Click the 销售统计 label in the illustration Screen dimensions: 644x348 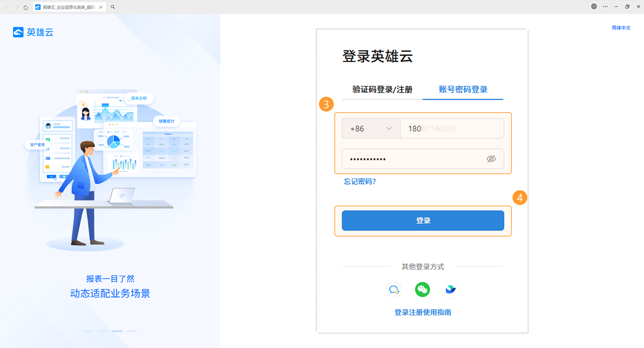167,121
